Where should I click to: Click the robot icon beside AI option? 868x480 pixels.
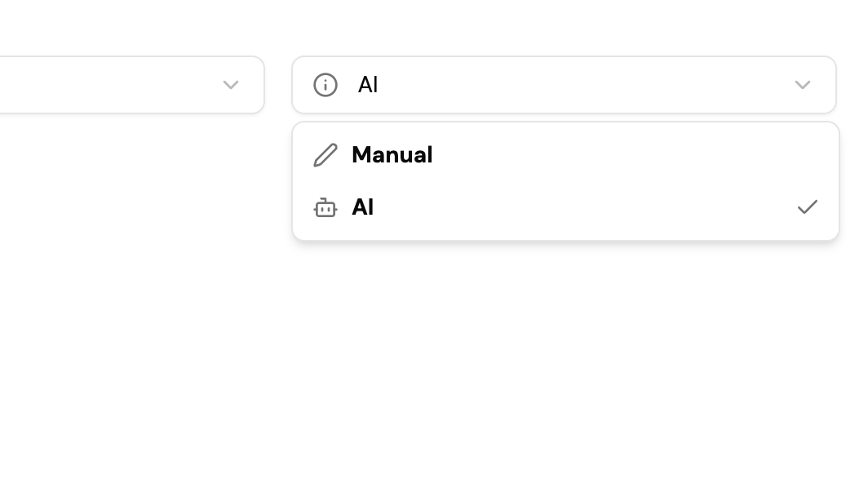(x=325, y=208)
